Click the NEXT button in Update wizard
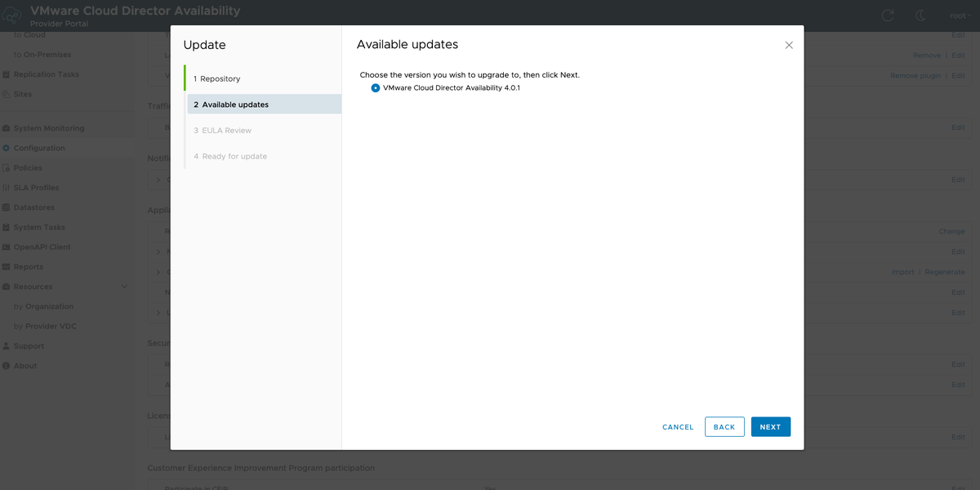The height and width of the screenshot is (490, 980). click(x=771, y=426)
